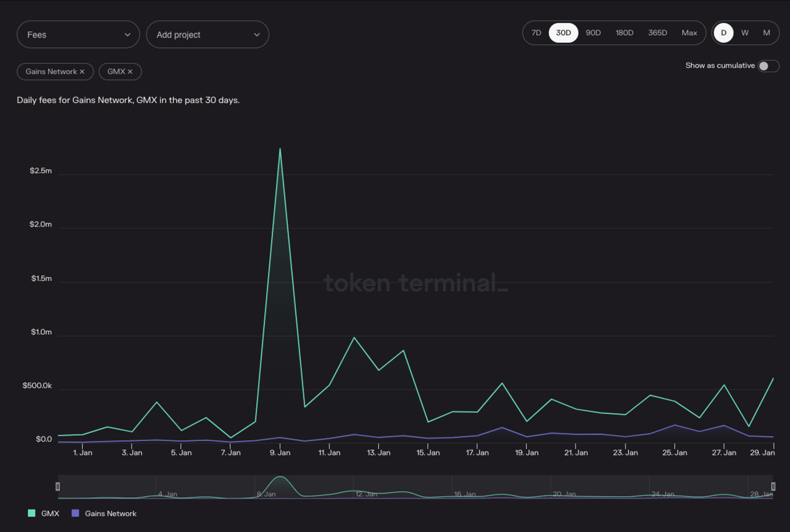Screen dimensions: 790x532
Task: Click the 'Show as cumulative' label
Action: coord(720,65)
